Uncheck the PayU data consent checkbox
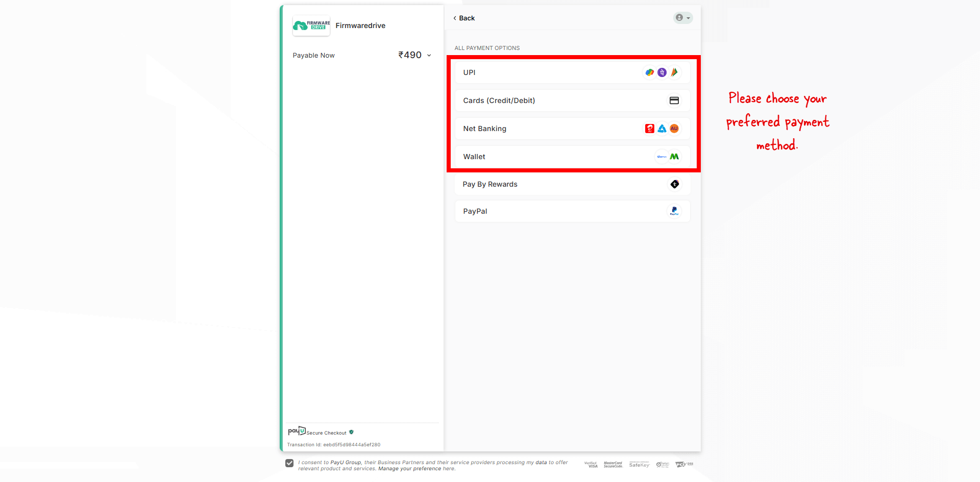 point(289,463)
